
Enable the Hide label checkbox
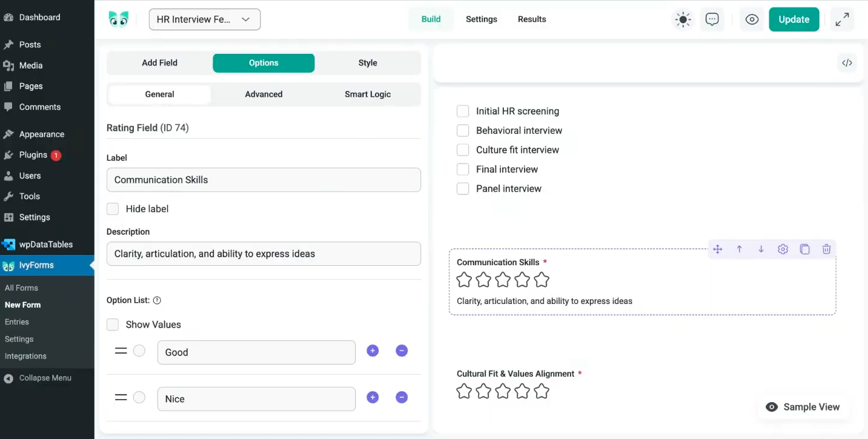point(113,208)
